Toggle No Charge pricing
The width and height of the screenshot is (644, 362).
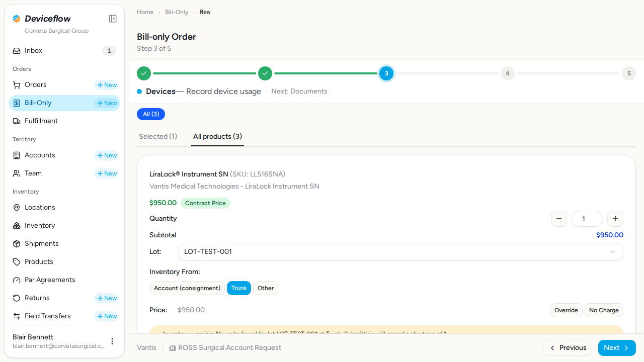(604, 310)
